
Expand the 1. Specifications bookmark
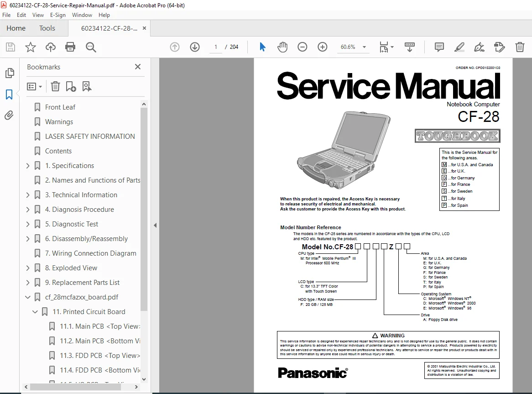pyautogui.click(x=28, y=166)
